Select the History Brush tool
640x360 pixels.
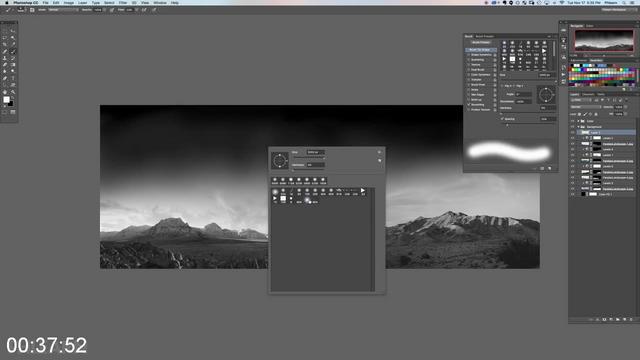pyautogui.click(x=13, y=58)
